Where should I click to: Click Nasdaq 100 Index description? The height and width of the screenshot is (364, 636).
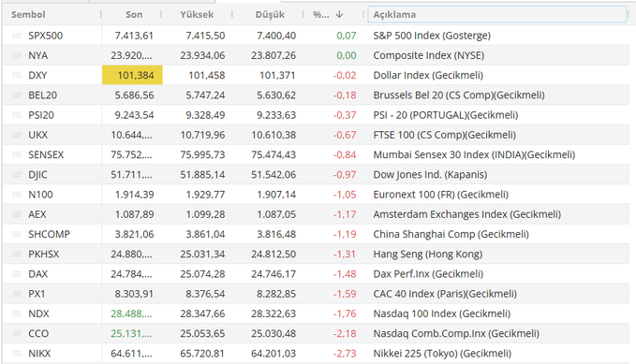coord(442,313)
